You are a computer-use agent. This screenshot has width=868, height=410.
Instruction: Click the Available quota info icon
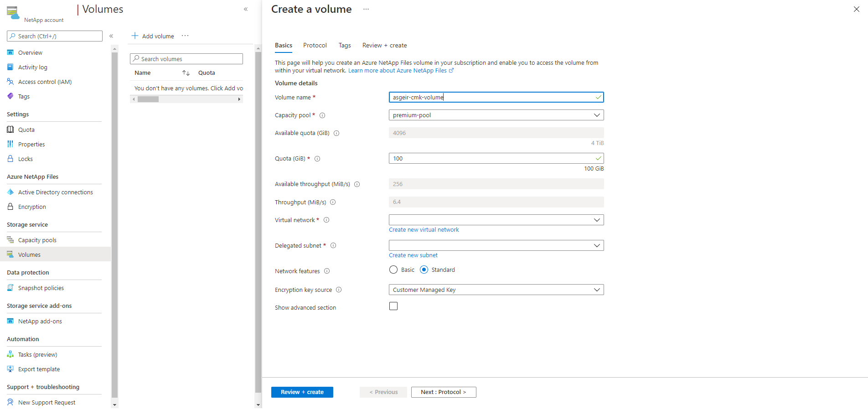pos(336,133)
